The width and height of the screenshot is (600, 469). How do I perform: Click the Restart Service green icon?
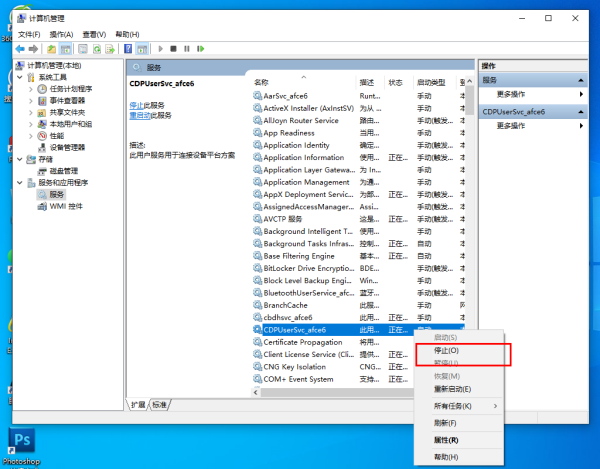[201, 49]
